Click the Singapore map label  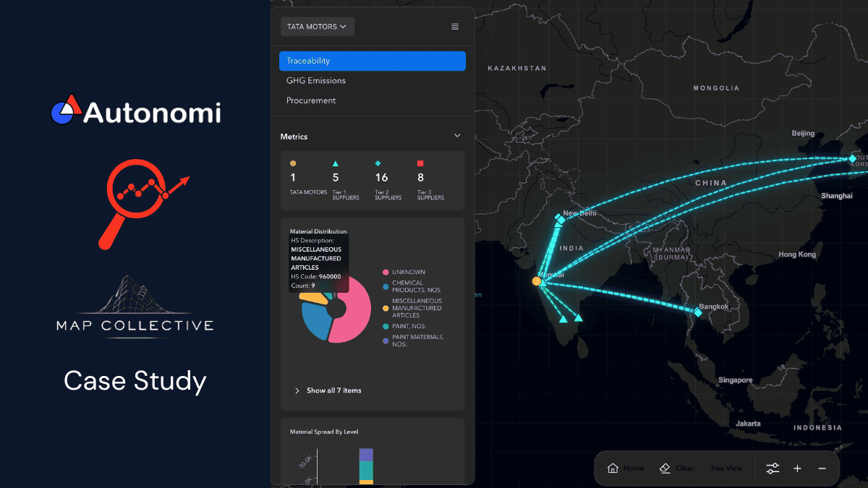(735, 380)
